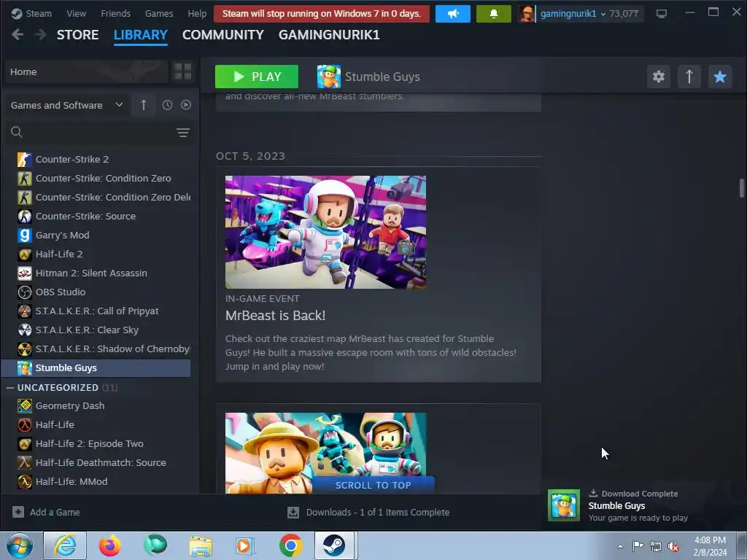Open the COMMUNITY section
The image size is (747, 560).
223,35
